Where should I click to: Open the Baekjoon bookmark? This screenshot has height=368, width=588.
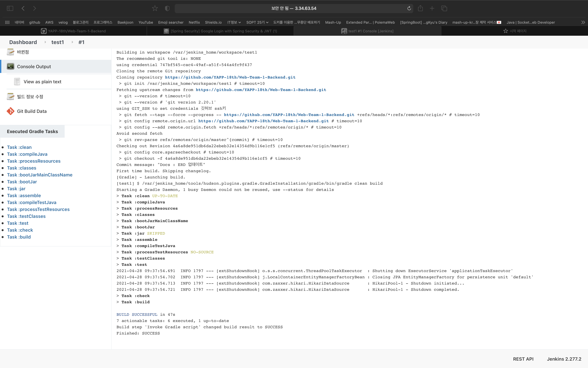[125, 22]
